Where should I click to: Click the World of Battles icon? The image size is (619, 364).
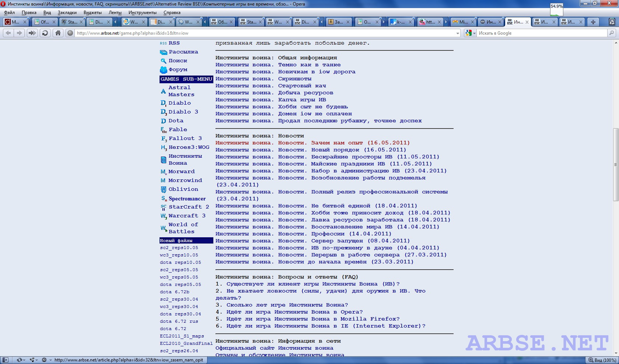coord(164,228)
